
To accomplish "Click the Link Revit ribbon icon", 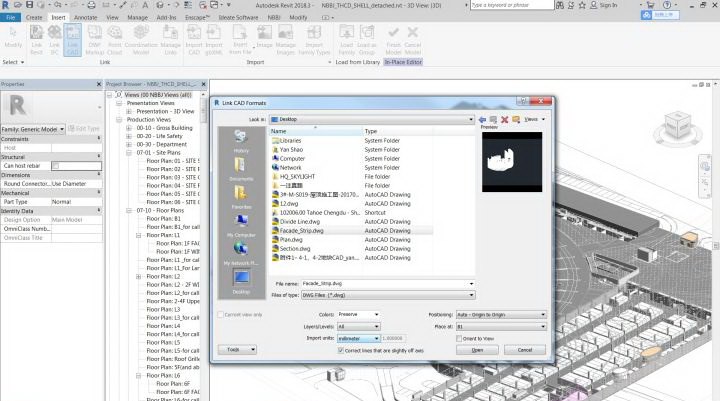I will (x=36, y=46).
